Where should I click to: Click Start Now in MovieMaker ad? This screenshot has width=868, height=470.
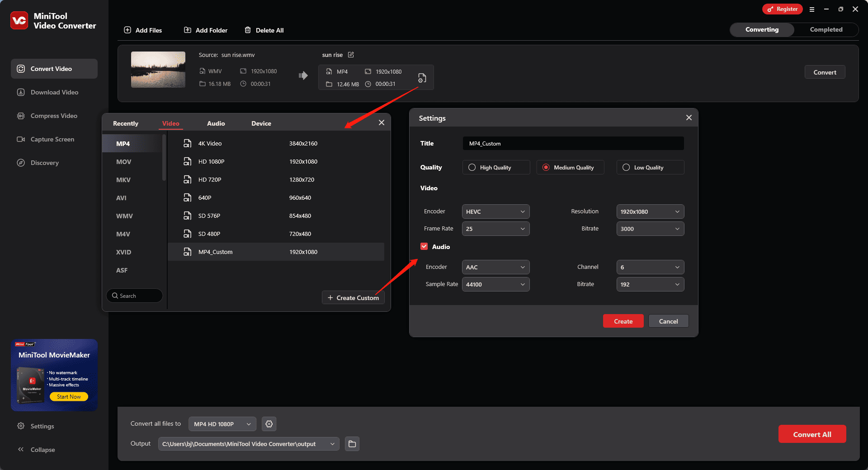[x=69, y=396]
